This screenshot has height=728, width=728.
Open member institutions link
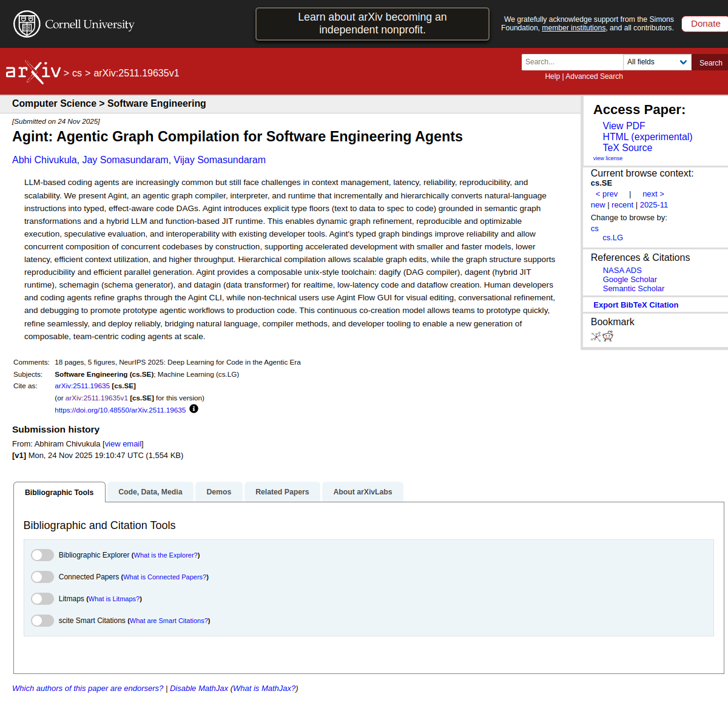pyautogui.click(x=573, y=28)
